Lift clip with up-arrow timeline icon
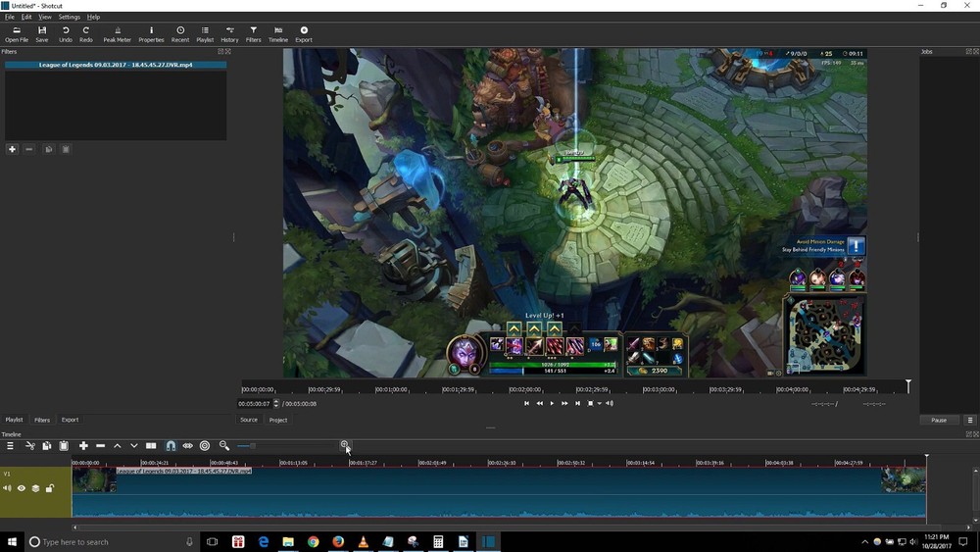The image size is (980, 552). pyautogui.click(x=117, y=446)
